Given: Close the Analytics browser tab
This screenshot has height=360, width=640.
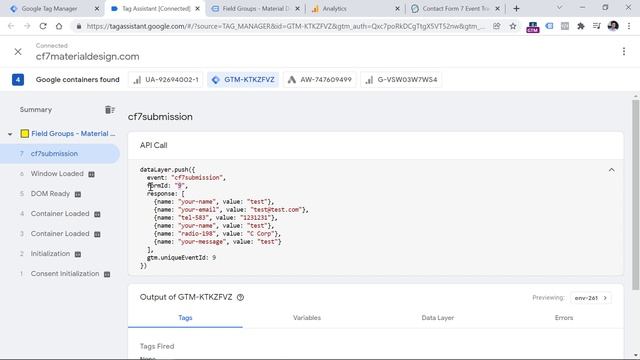Looking at the screenshot, I should pyautogui.click(x=397, y=9).
